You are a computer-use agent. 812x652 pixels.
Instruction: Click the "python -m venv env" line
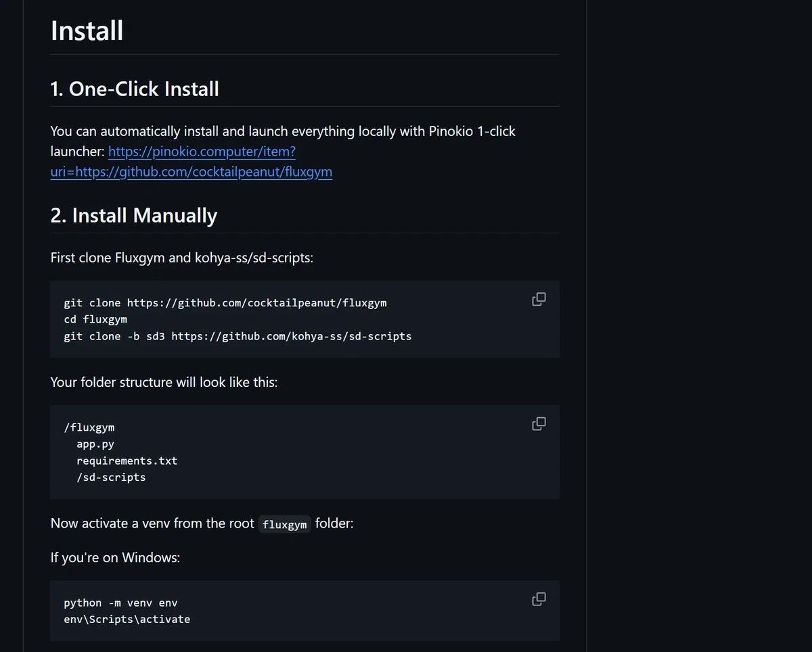coord(120,603)
